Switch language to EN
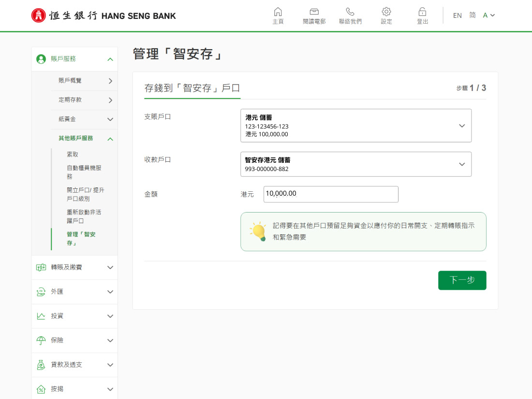This screenshot has width=532, height=399. click(457, 15)
